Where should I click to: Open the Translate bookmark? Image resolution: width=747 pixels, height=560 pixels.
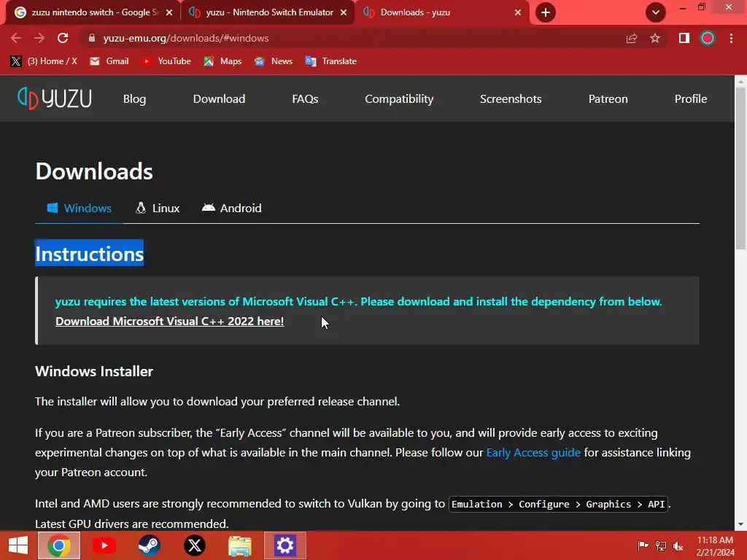(x=331, y=61)
